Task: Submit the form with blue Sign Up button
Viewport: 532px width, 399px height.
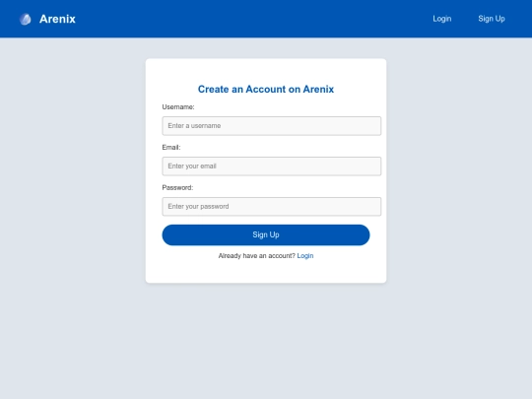Action: (x=266, y=234)
